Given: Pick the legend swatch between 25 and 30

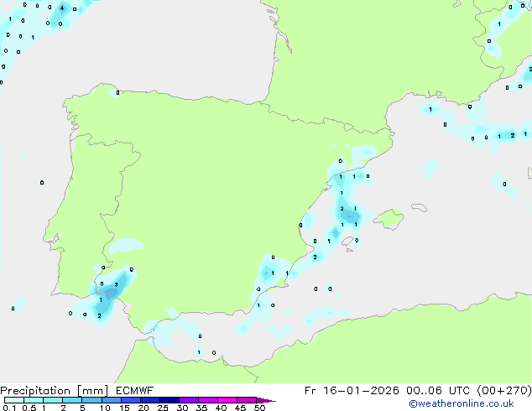Looking at the screenshot, I should pos(169,400).
